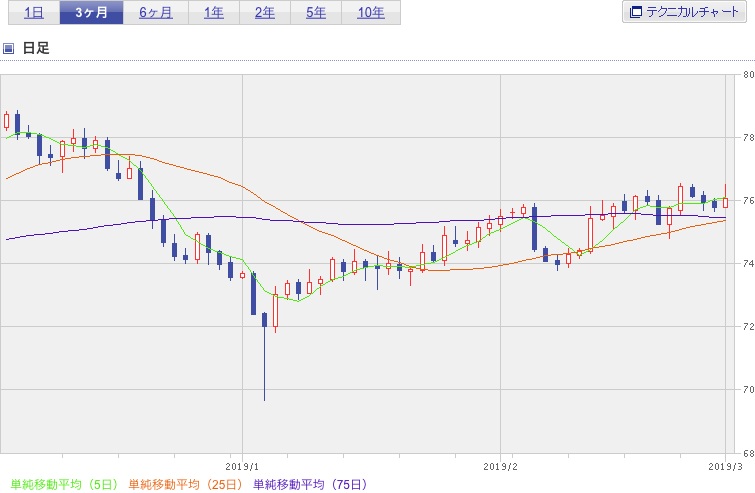755x493 pixels.
Task: Click the 76 price axis label
Action: coord(748,201)
